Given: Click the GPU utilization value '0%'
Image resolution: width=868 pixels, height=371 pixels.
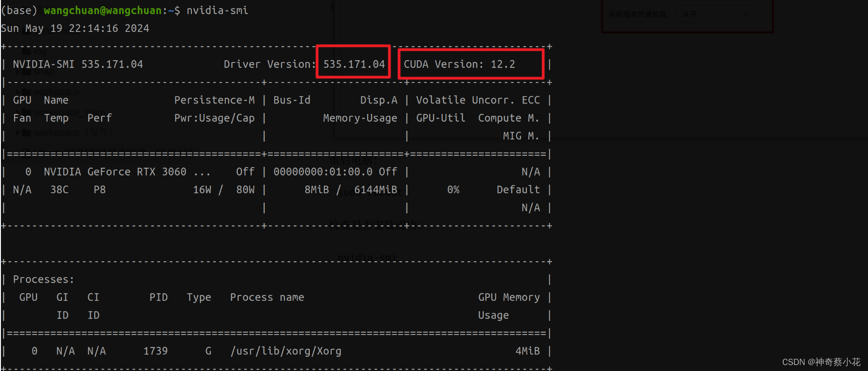Looking at the screenshot, I should (x=453, y=190).
